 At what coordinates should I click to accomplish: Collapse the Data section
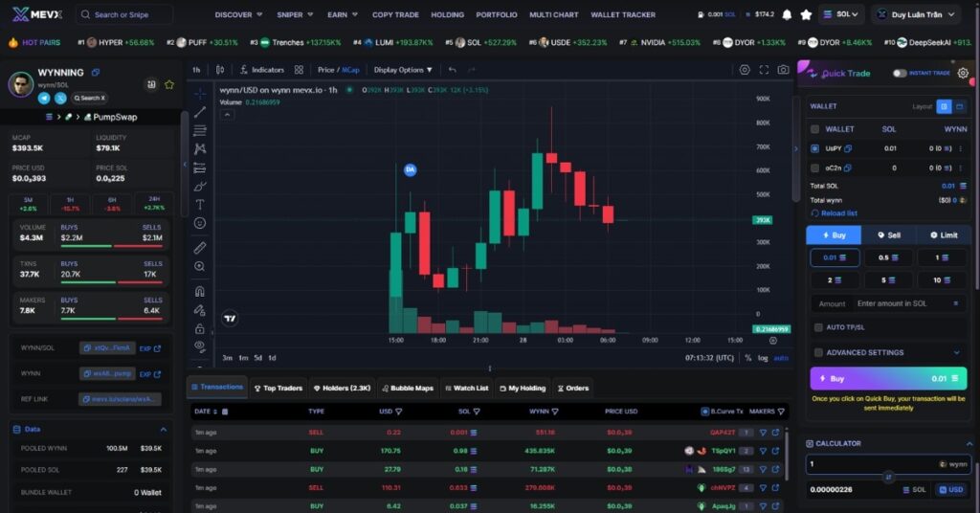coord(163,430)
